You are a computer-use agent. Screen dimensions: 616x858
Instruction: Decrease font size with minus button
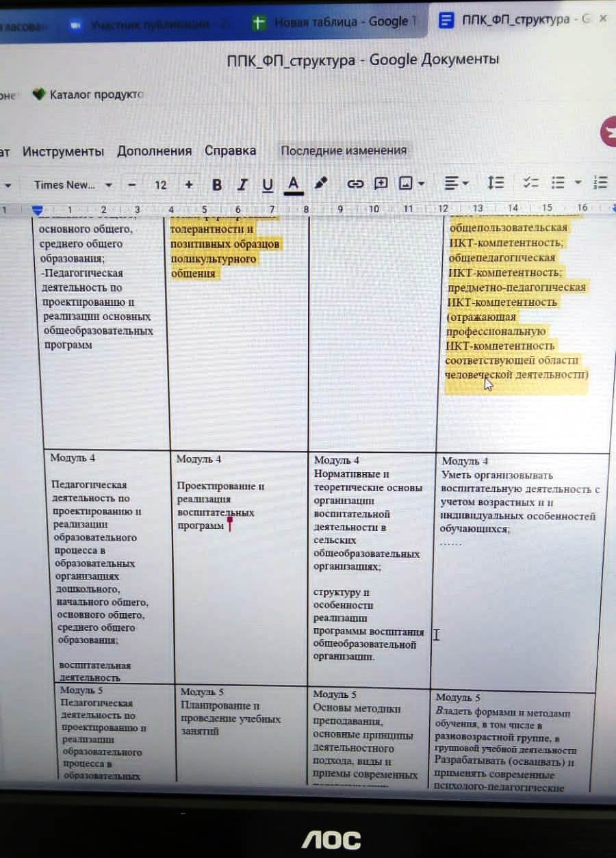tap(133, 185)
